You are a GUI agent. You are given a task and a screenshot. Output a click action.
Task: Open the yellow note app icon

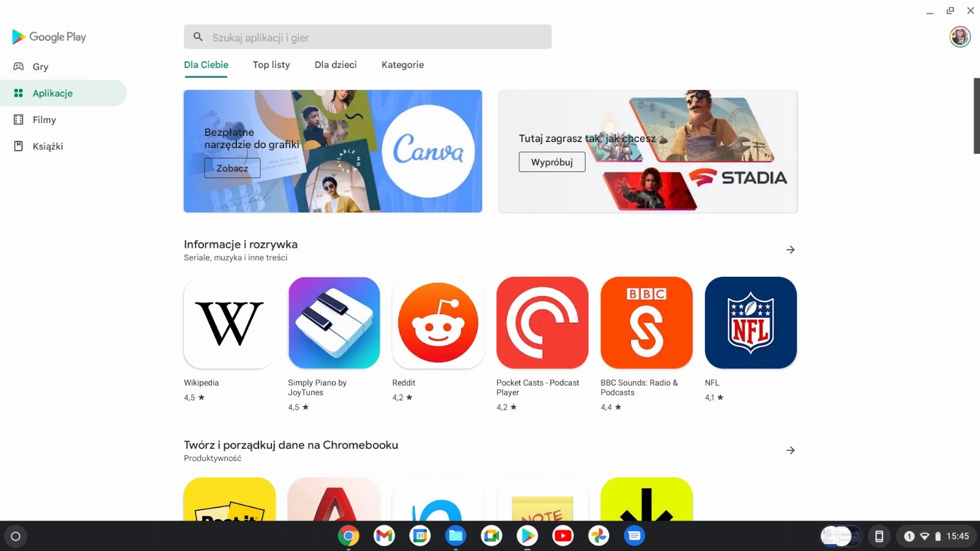[x=542, y=499]
